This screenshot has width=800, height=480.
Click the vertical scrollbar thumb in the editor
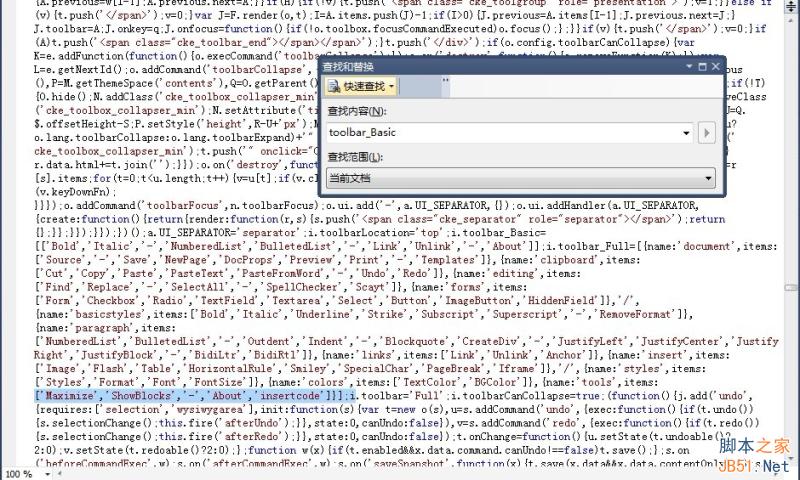click(791, 288)
